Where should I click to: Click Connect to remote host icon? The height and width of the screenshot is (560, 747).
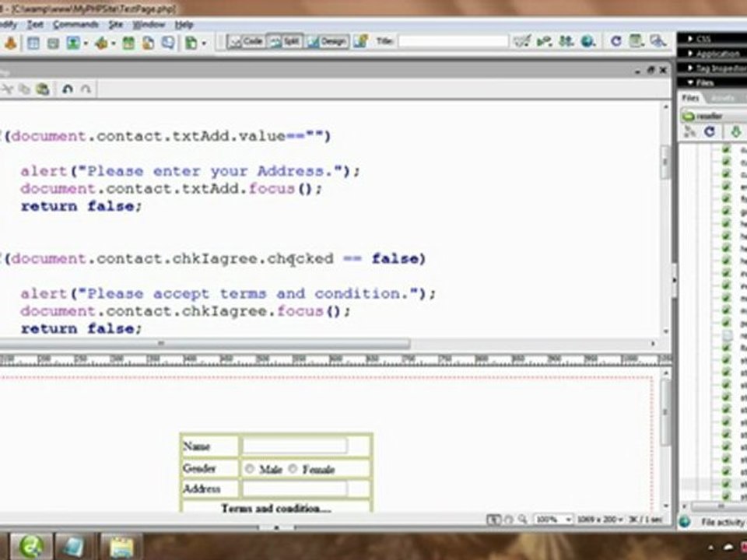coord(689,132)
